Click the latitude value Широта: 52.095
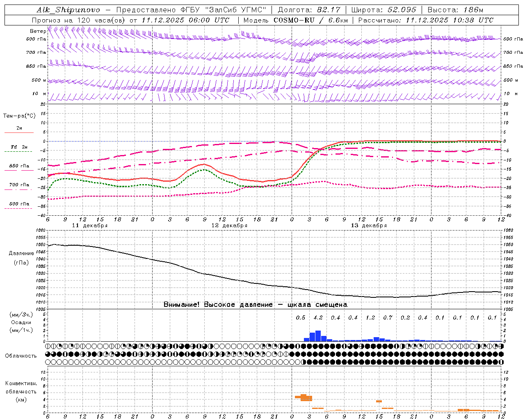 [x=384, y=10]
